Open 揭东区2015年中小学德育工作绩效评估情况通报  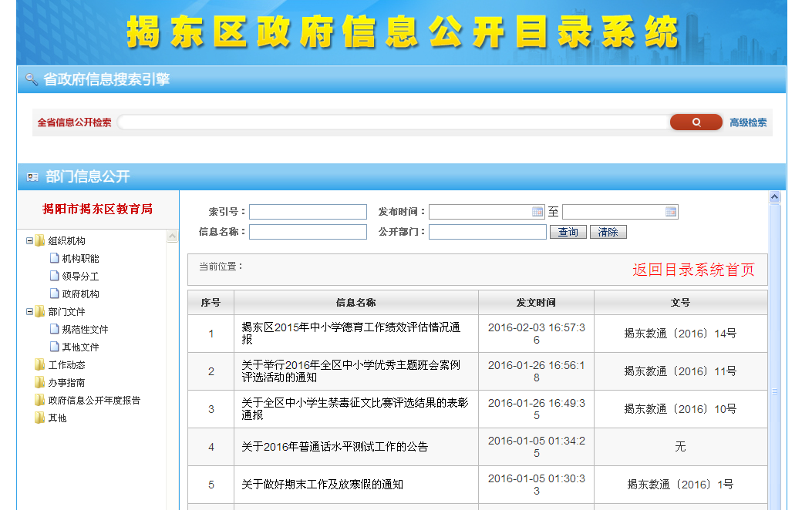tap(351, 334)
